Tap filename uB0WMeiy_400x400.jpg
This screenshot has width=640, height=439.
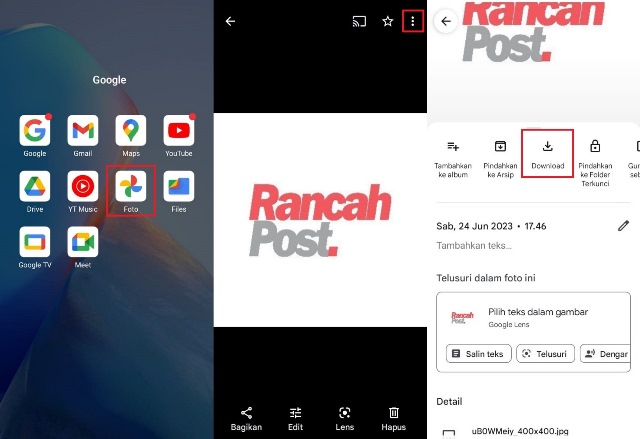tap(520, 431)
